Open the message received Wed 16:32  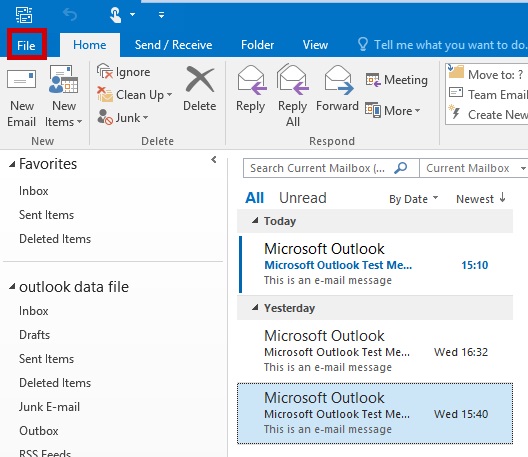[375, 351]
